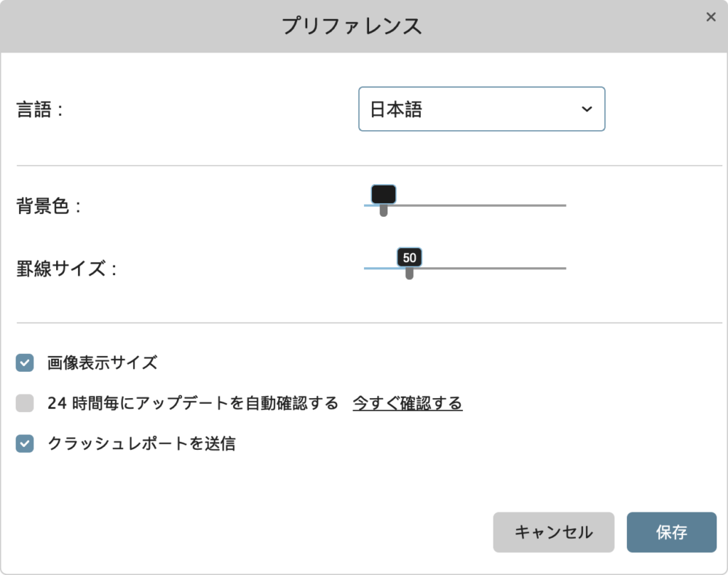Viewport: 728px width, 575px height.
Task: Click the プリファレンス title bar
Action: tap(364, 26)
